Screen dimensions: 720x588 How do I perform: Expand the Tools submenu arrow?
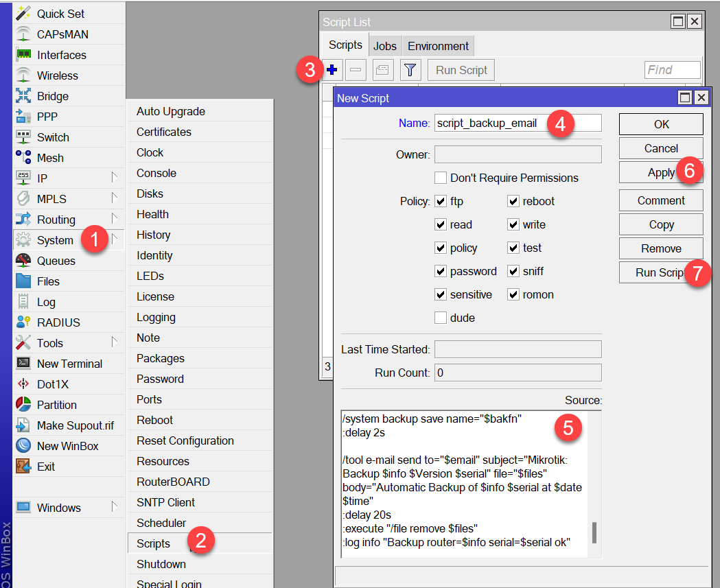click(x=114, y=343)
